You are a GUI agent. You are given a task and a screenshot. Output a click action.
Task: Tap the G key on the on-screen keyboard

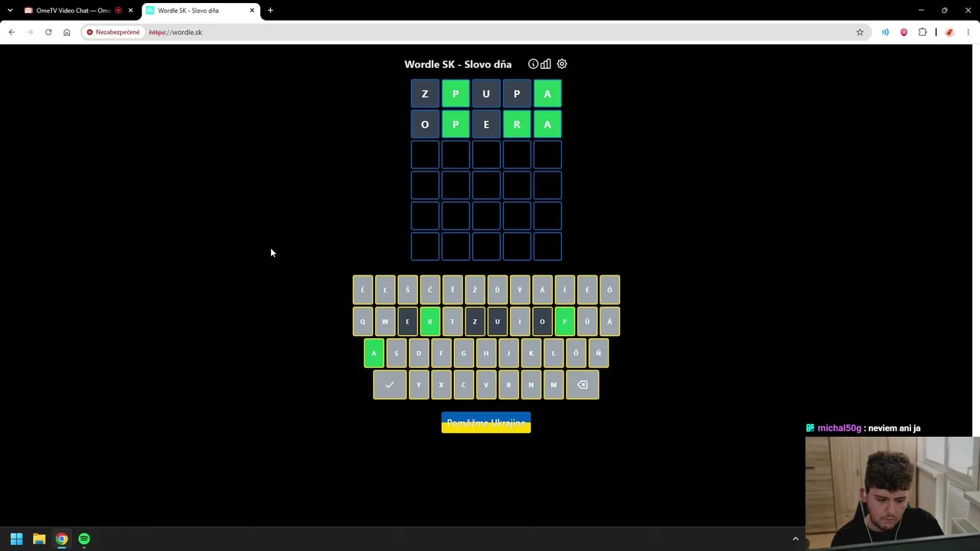coord(463,354)
